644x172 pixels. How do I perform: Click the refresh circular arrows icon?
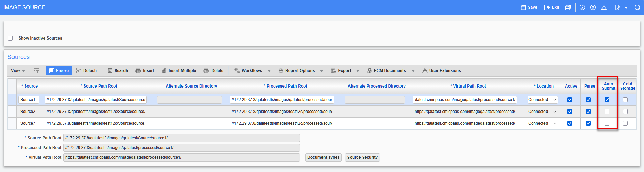[637, 7]
